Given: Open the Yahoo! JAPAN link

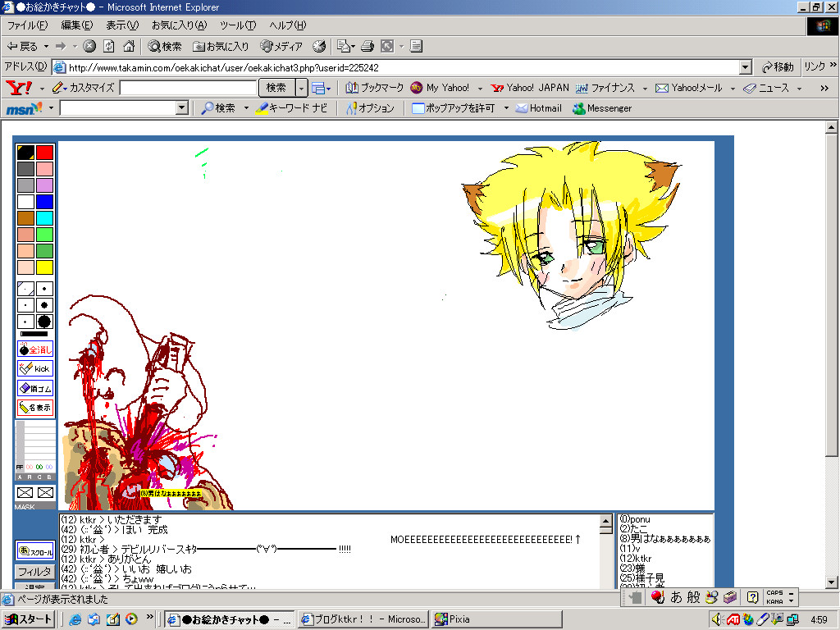Looking at the screenshot, I should click(x=530, y=88).
